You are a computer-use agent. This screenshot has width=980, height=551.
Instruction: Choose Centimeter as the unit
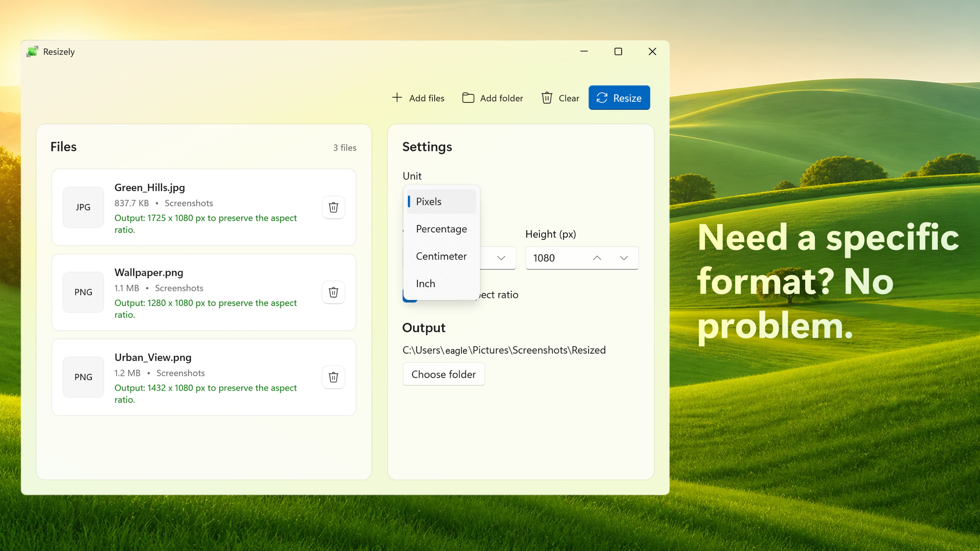tap(441, 256)
